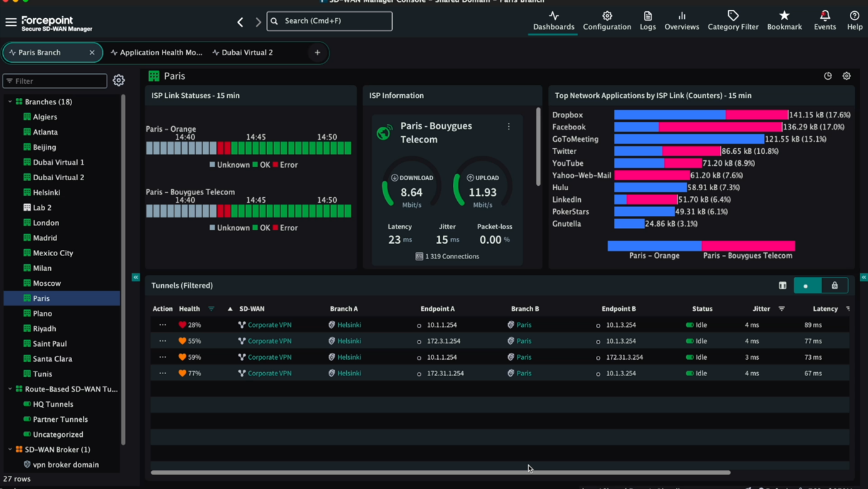
Task: Open the Paris dashboard settings gear
Action: (847, 76)
